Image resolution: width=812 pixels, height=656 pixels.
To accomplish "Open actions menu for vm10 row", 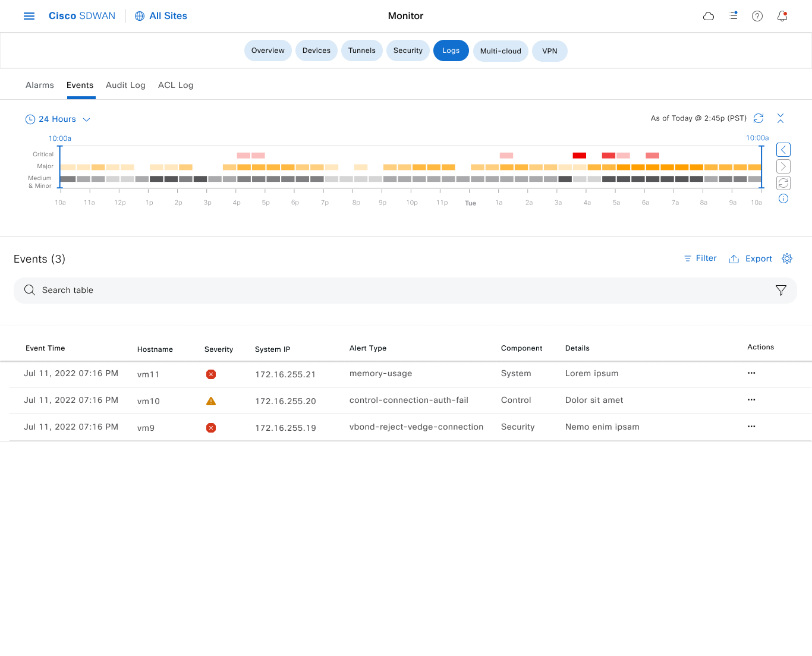I will coord(751,400).
